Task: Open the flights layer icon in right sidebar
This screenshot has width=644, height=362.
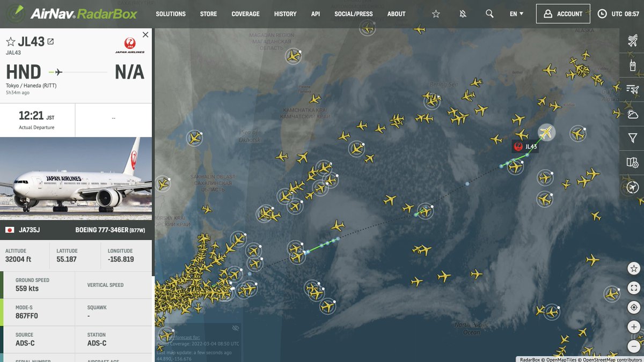Action: click(x=632, y=42)
